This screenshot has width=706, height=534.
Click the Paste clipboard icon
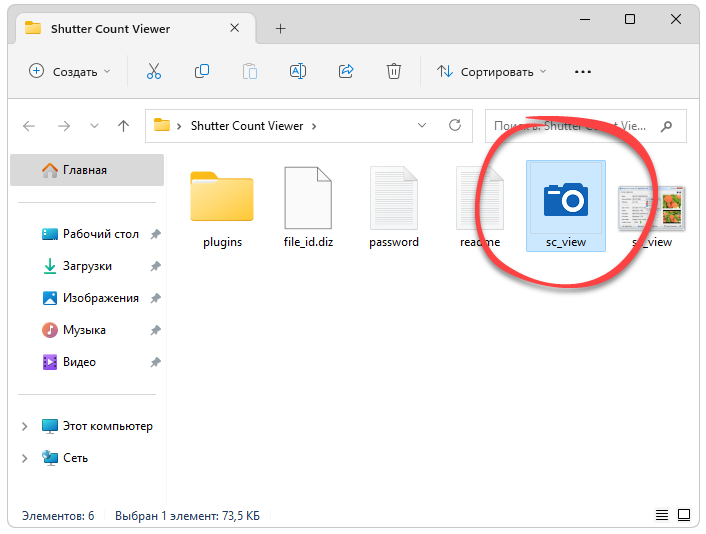pyautogui.click(x=250, y=71)
